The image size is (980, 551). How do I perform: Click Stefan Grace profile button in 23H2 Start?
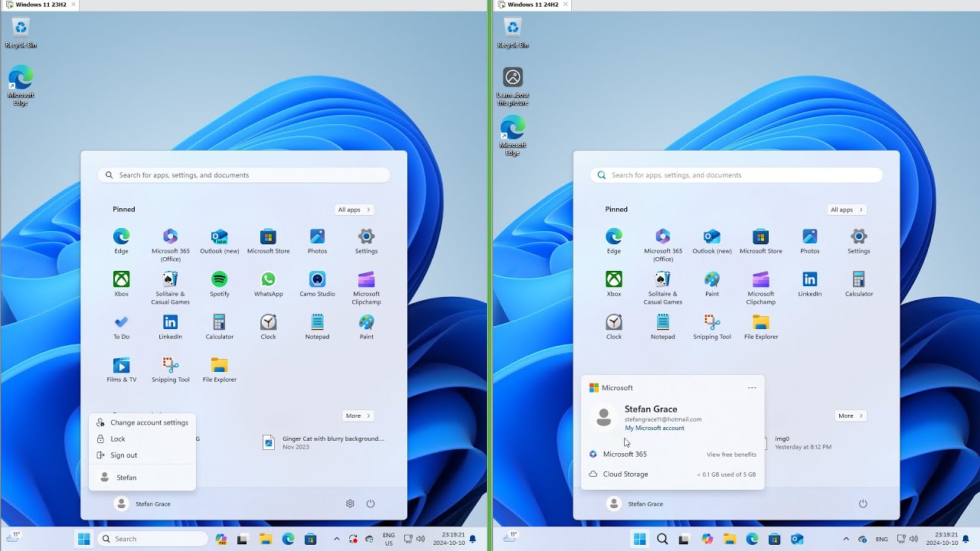(143, 504)
